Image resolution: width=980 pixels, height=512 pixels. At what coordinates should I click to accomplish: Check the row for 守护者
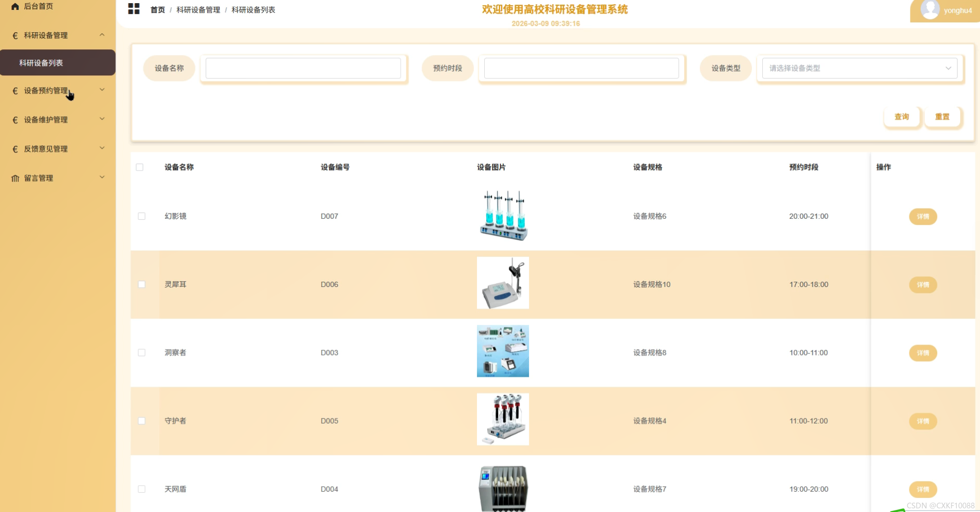coord(141,421)
